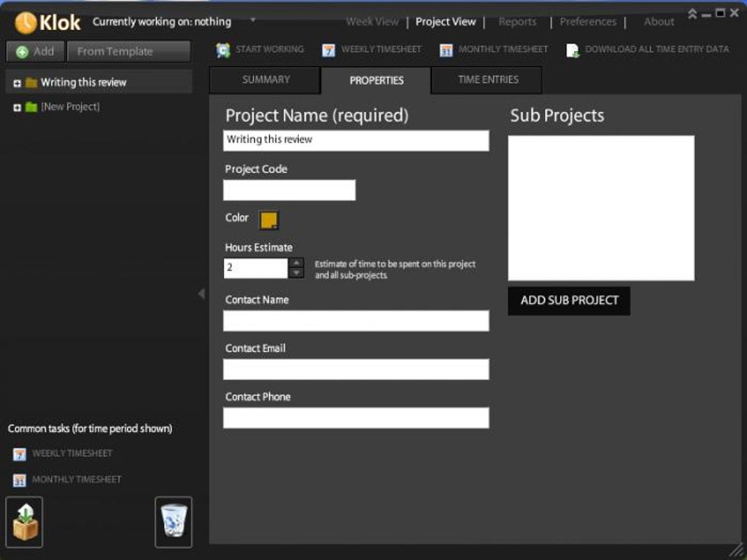Click the yellow folder icon of Writing this review
This screenshot has width=747, height=560.
pos(31,83)
